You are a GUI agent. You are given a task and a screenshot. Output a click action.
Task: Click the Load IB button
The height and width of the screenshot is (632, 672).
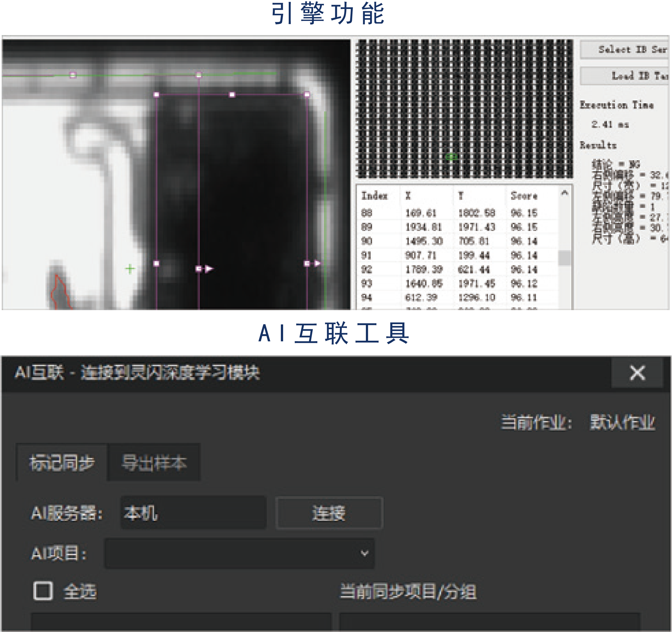(x=625, y=76)
